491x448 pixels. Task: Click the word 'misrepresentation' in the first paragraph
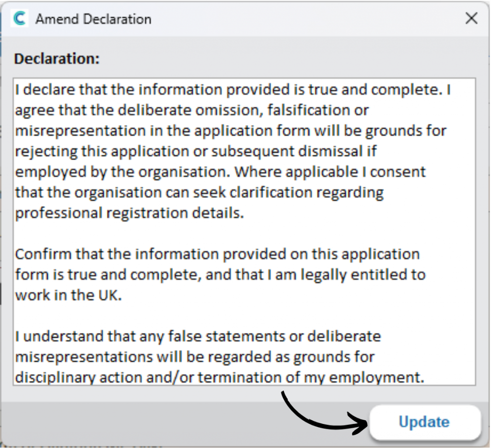coord(81,130)
